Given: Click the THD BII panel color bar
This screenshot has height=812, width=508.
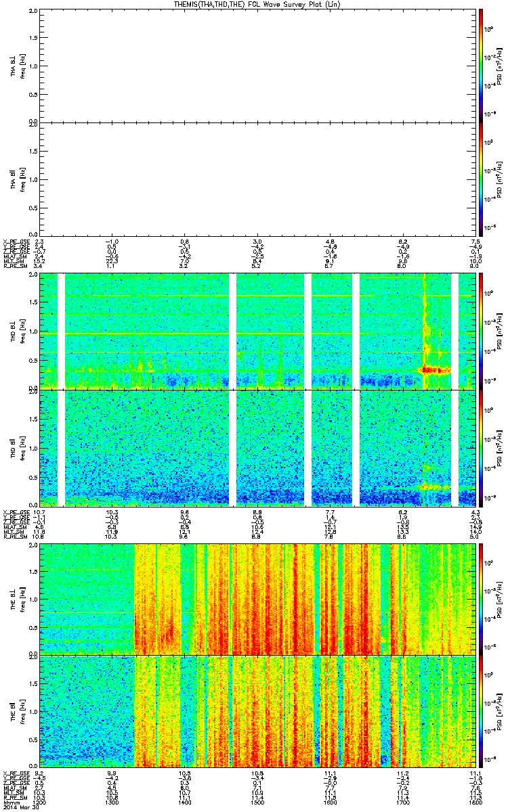Looking at the screenshot, I should point(481,448).
